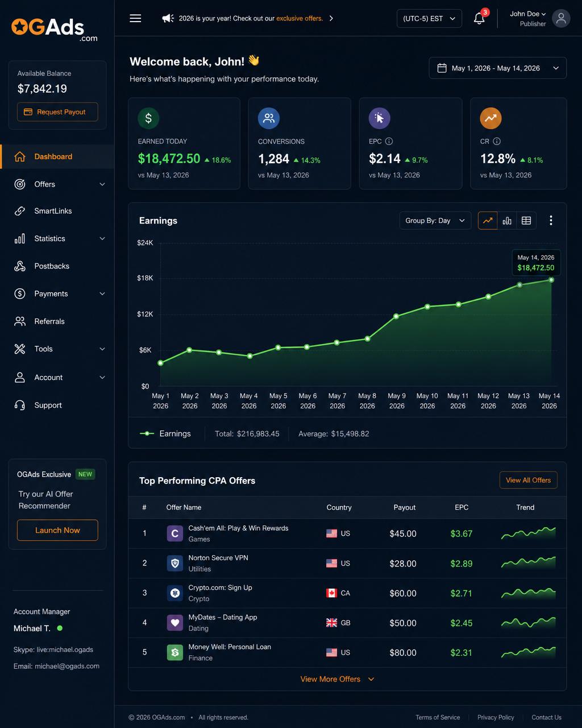Click Cash'em All offer icon
This screenshot has height=728, width=582.
click(x=174, y=533)
